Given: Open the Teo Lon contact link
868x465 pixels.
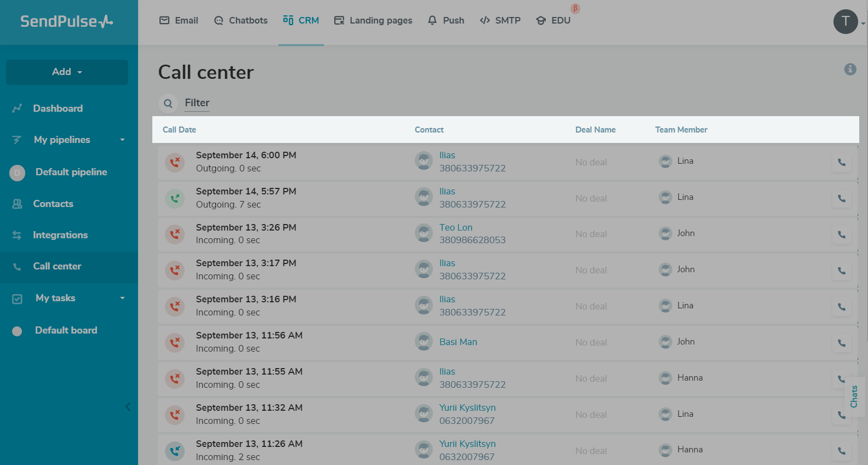Looking at the screenshot, I should pos(456,227).
